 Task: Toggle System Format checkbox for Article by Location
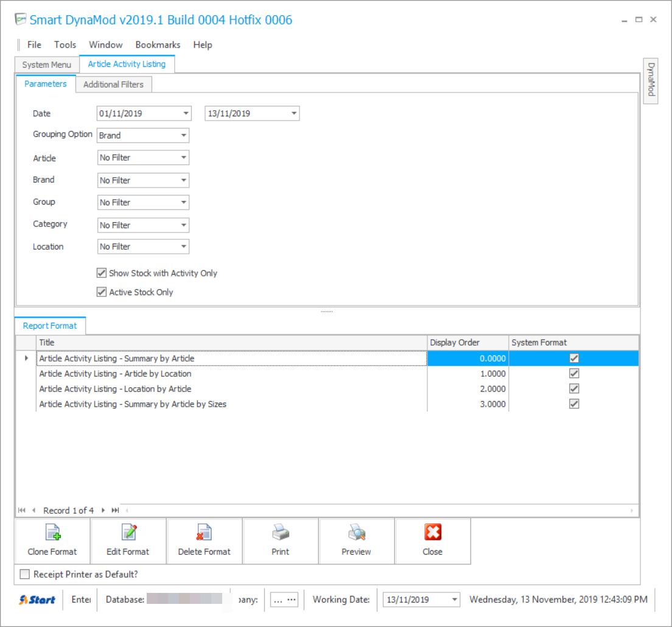click(x=574, y=373)
